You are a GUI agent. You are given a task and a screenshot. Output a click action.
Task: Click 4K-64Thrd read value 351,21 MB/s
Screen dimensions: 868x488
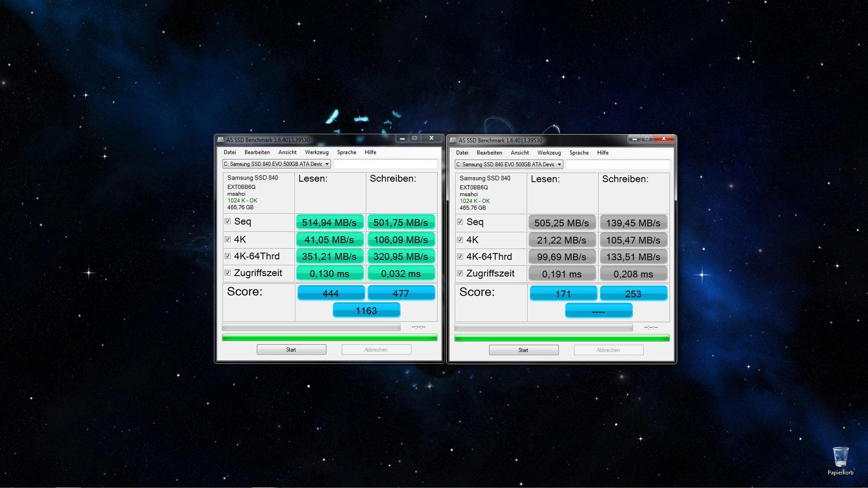[330, 256]
